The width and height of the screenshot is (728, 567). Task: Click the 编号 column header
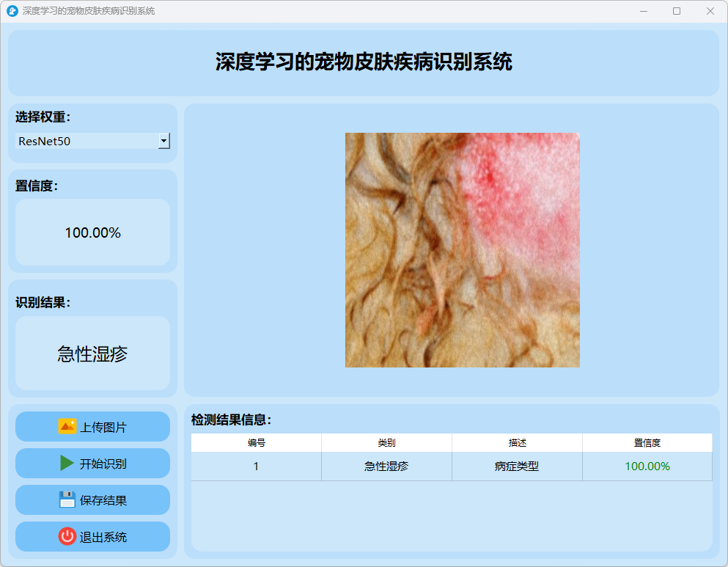tap(257, 442)
